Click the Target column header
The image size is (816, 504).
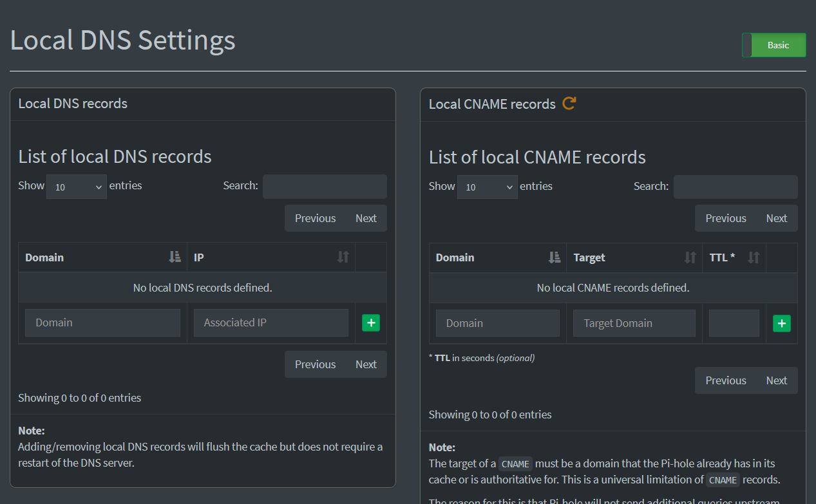pos(634,257)
